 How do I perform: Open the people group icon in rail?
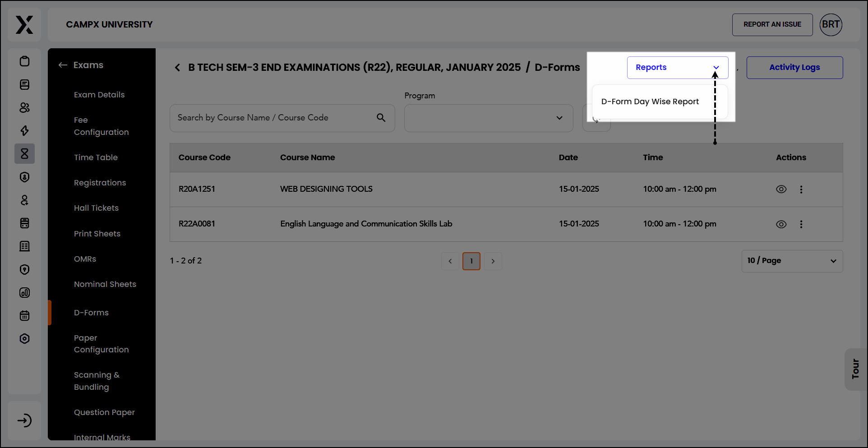click(25, 107)
